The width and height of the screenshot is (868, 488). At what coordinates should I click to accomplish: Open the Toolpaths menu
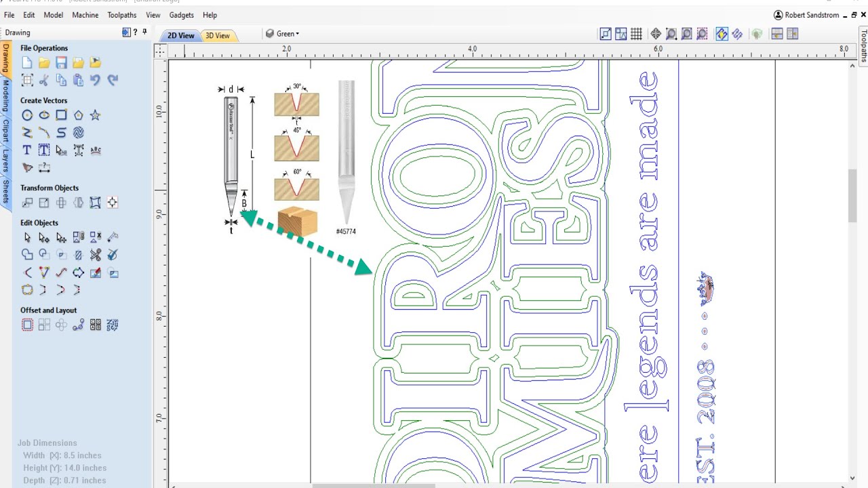122,15
